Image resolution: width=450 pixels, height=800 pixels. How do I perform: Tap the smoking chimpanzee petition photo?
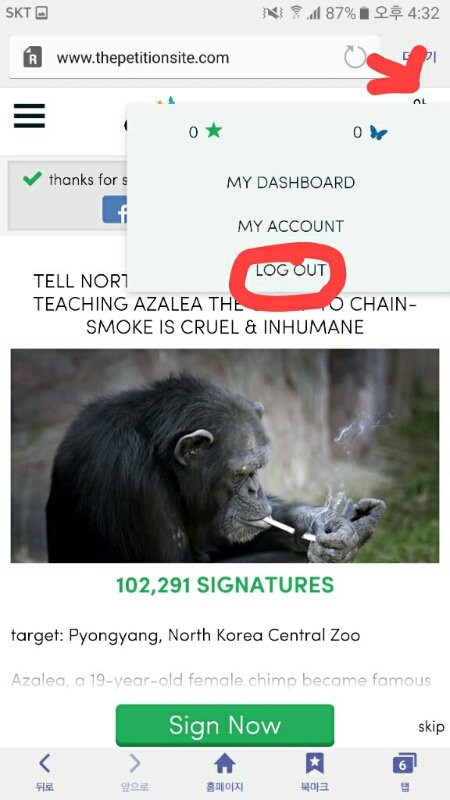(x=225, y=456)
